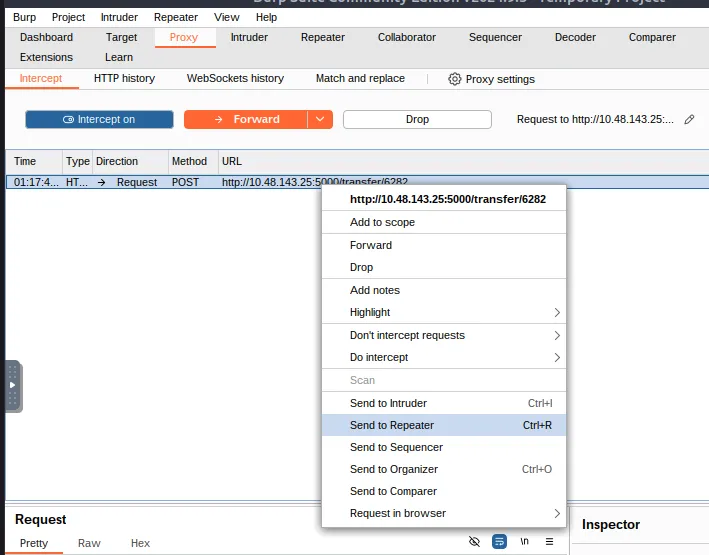This screenshot has width=709, height=555.
Task: Click the Proxy settings gear icon
Action: coord(455,79)
